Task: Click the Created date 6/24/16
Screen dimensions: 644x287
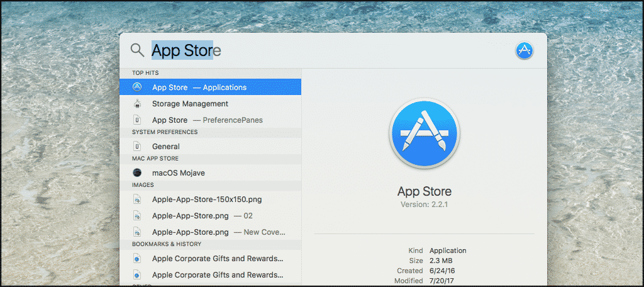Action: [442, 271]
